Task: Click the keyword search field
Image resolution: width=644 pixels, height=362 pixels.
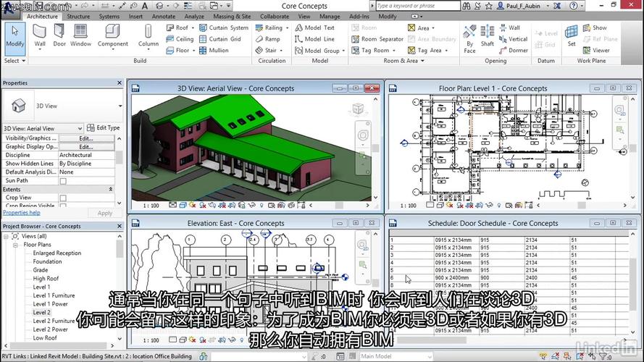Action: pyautogui.click(x=417, y=6)
